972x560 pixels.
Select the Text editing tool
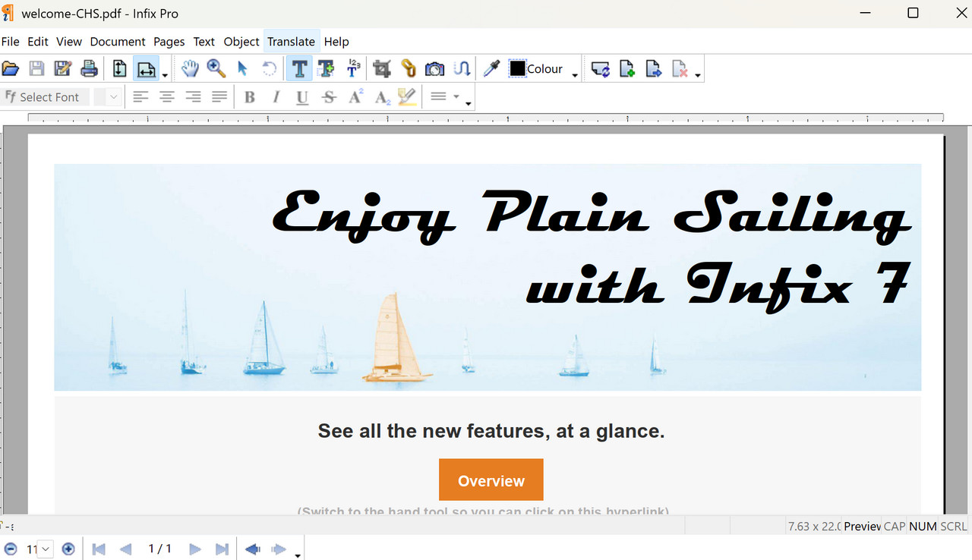tap(299, 68)
